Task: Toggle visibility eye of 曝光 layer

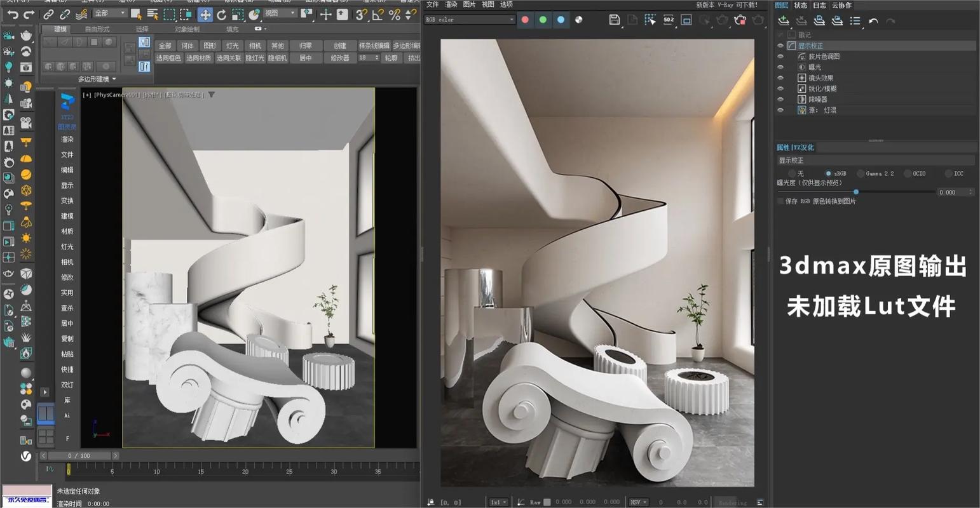Action: 780,67
